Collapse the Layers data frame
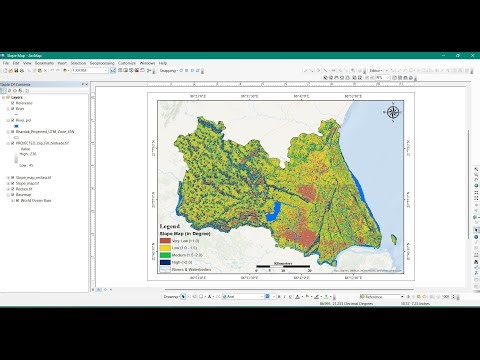Image resolution: width=480 pixels, height=360 pixels. point(3,97)
